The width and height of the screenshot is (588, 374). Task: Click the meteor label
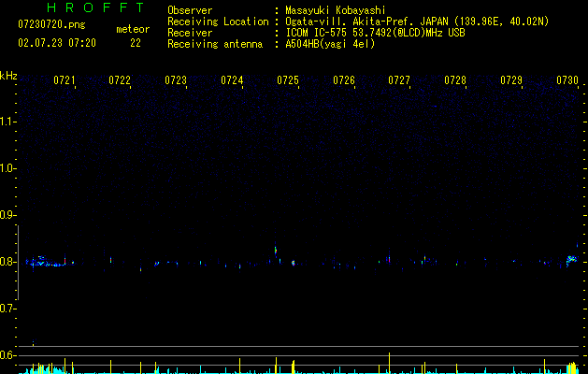coord(133,29)
